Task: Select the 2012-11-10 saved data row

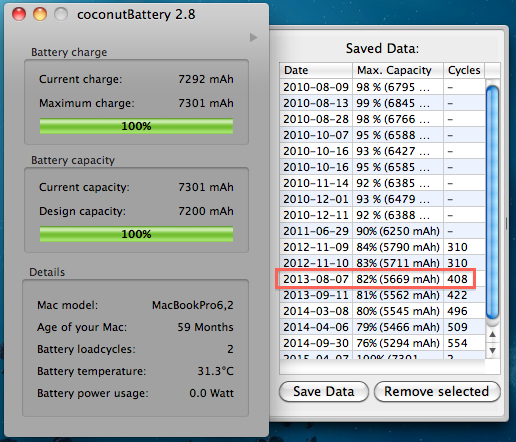Action: [383, 263]
